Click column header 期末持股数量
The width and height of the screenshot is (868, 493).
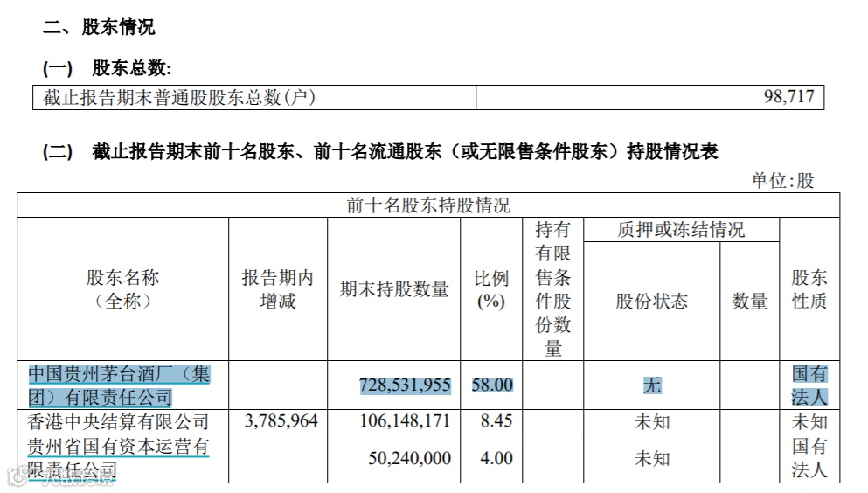pos(394,288)
